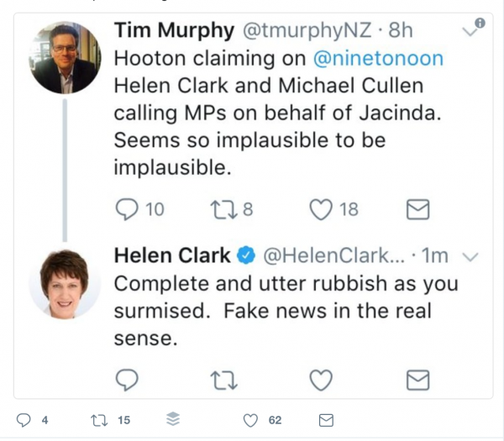Click the outer heart icon with 62
504x441 pixels.
tap(249, 420)
